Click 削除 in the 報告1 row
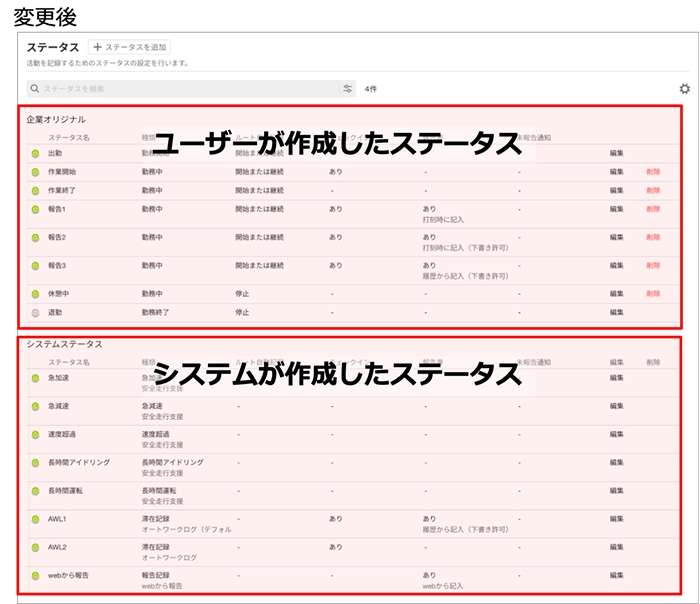Viewport: 700px width, 604px height. tap(653, 209)
